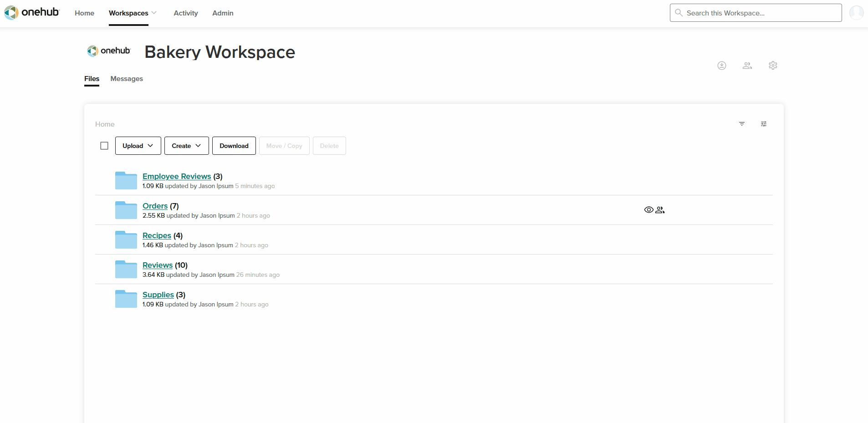Open the Recipes folder link
Viewport: 868px width, 423px height.
(157, 235)
